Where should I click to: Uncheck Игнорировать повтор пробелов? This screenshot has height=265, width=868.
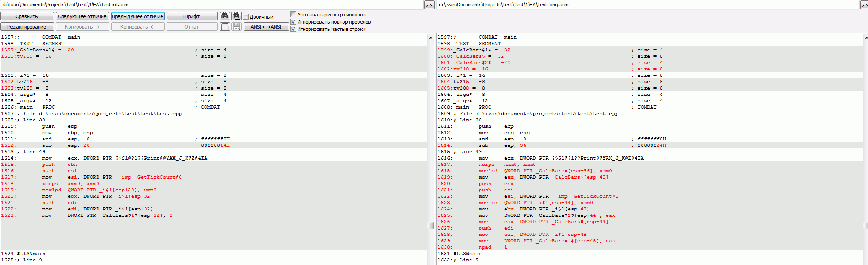pos(293,22)
